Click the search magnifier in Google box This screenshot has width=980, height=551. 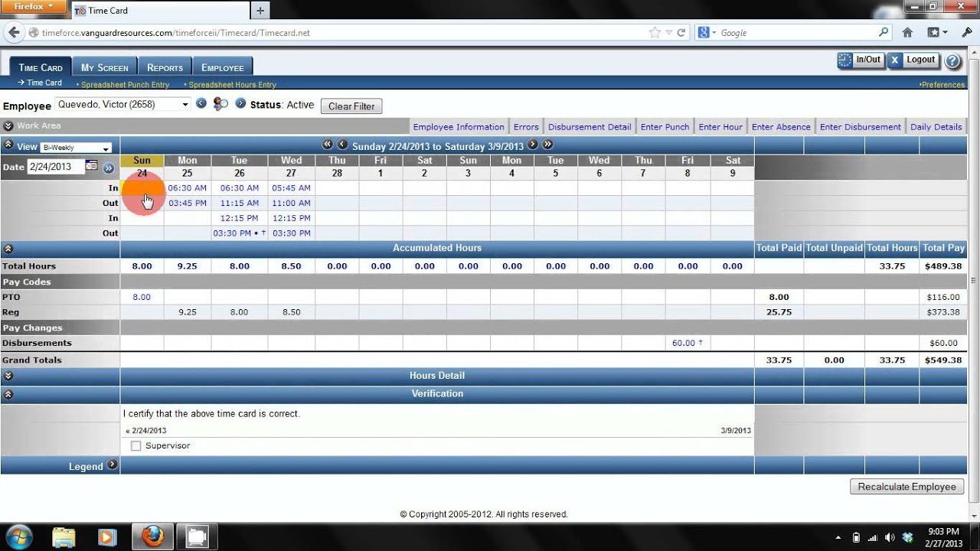click(x=884, y=33)
